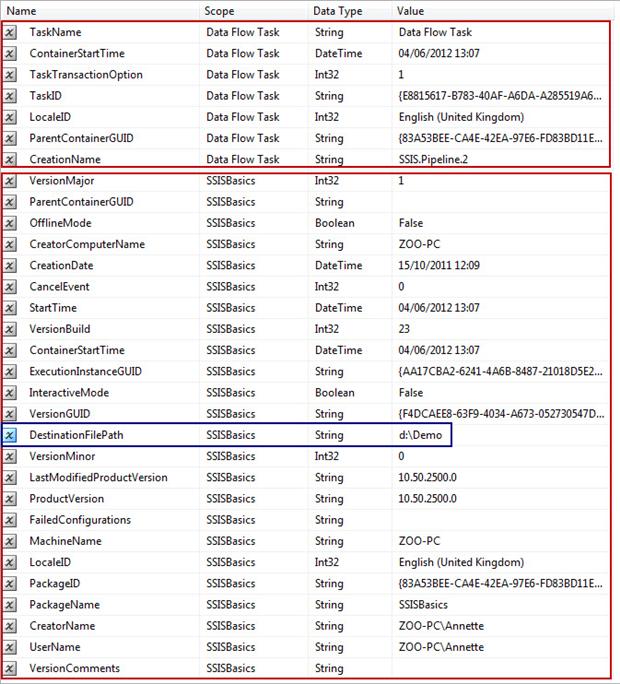Select the TaskTransactionOption row name
Viewport: 620px width, 684px height.
(x=86, y=74)
